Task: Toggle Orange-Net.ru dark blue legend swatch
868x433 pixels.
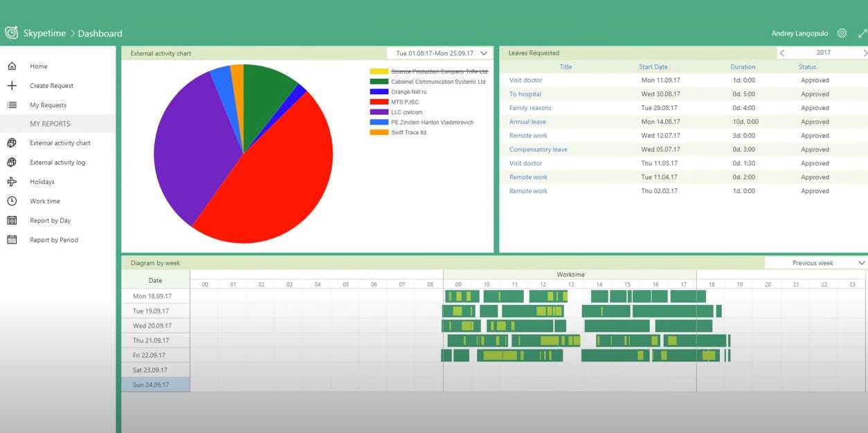Action: click(x=379, y=91)
